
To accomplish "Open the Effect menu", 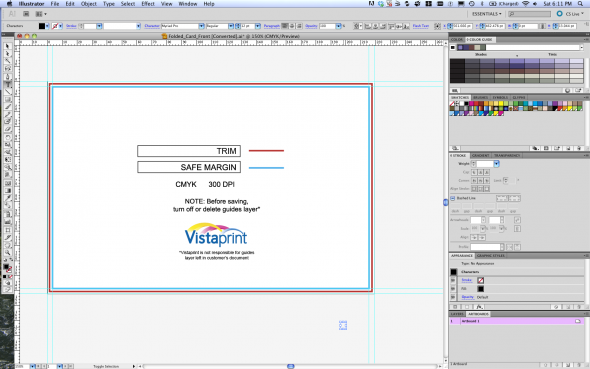I will (148, 4).
